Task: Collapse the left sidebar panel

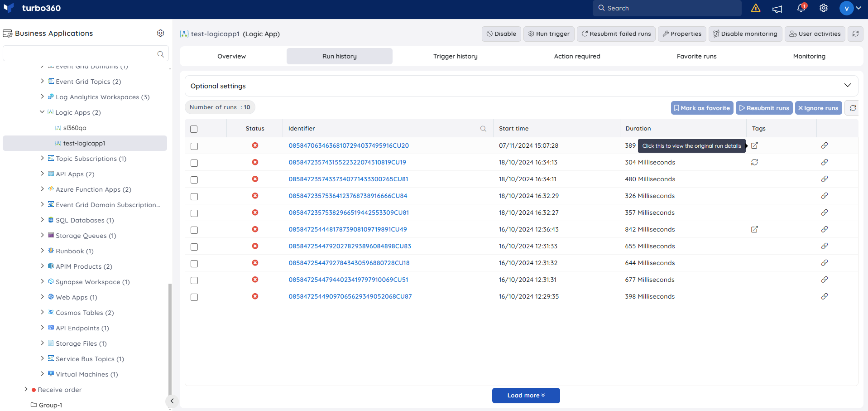Action: coord(172,401)
